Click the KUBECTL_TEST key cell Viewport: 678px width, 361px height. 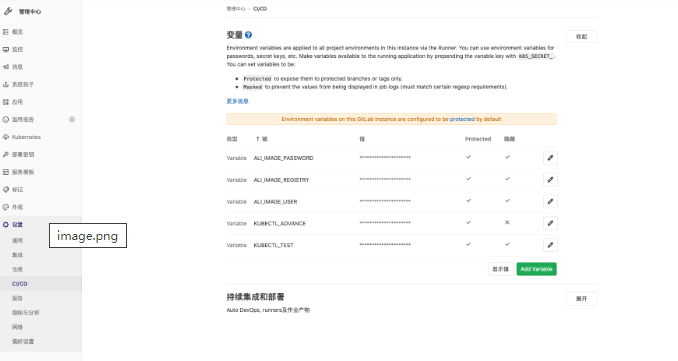click(273, 245)
